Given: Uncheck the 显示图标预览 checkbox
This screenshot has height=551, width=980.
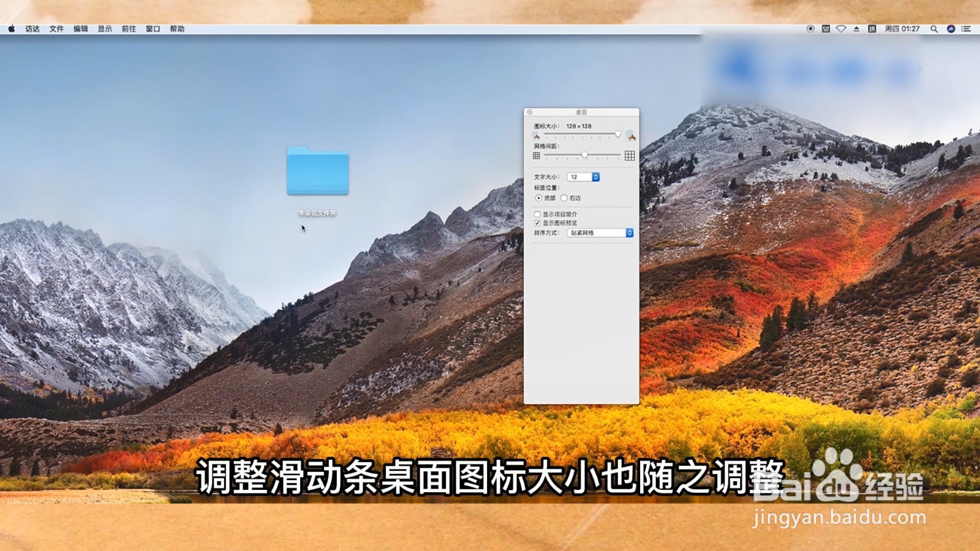Looking at the screenshot, I should coord(538,223).
